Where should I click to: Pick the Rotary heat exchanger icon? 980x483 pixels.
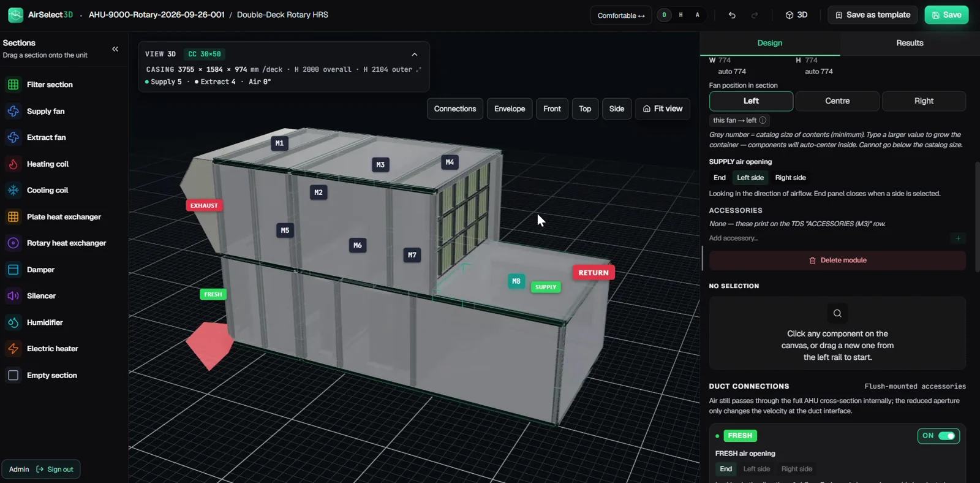coord(13,243)
